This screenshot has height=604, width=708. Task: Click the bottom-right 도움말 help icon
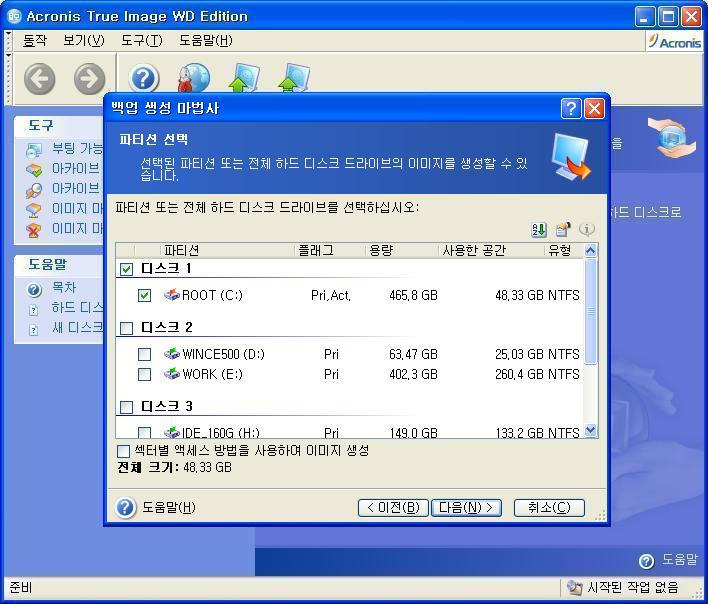647,561
